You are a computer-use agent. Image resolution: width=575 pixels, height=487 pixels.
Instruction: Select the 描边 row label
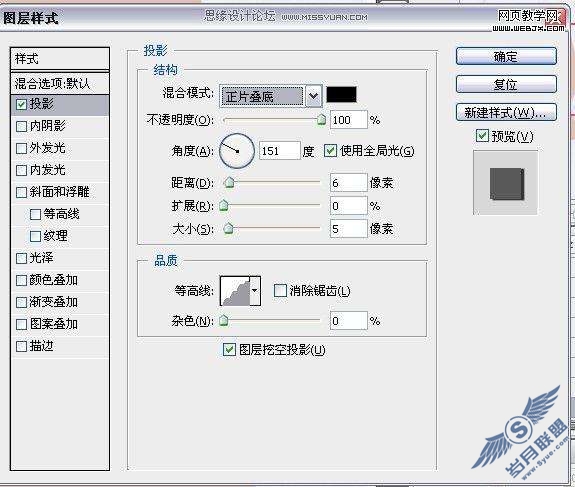click(41, 346)
